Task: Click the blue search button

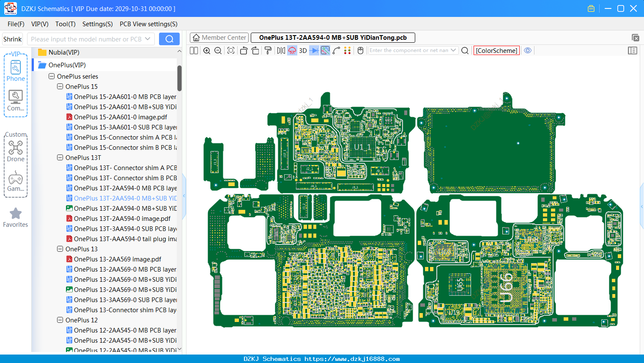Action: 169,39
